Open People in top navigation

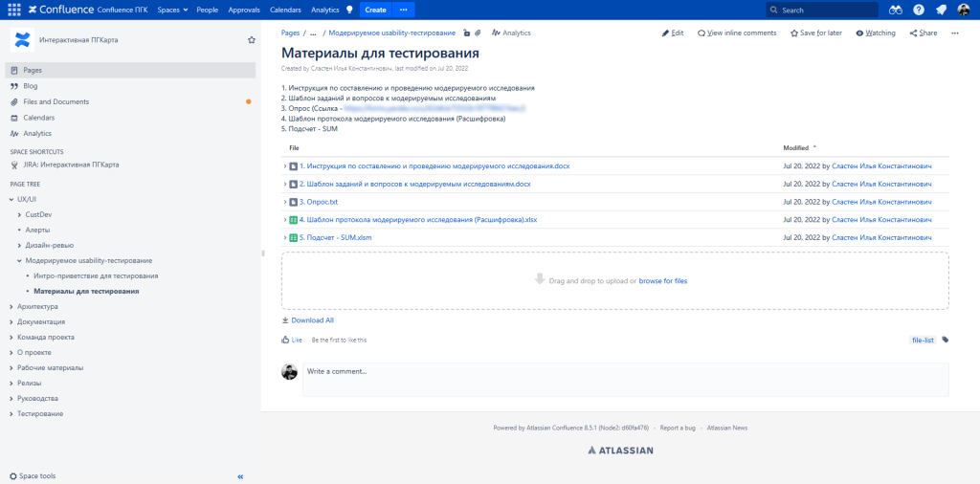click(x=207, y=10)
